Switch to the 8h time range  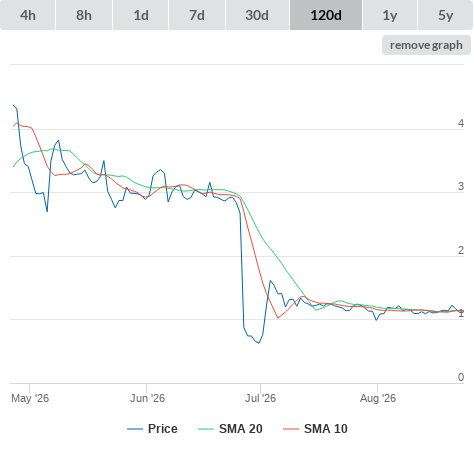click(84, 15)
